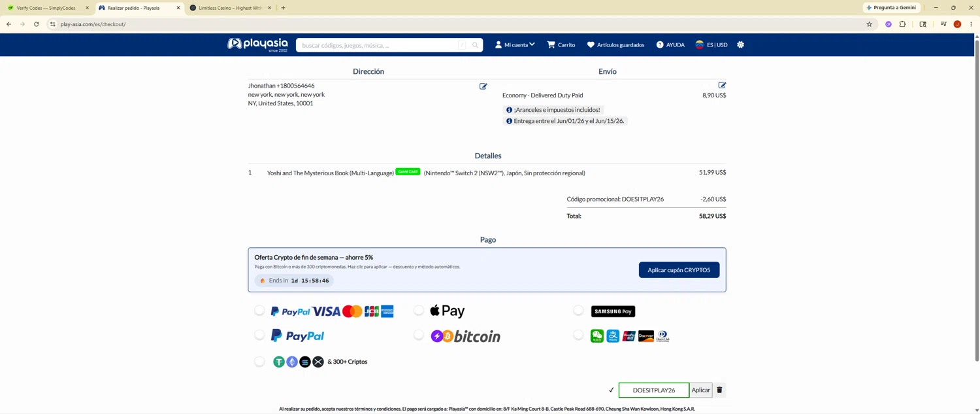Screen dimensions: 980x414
Task: Close the Verify Codes SimplyCodes tab
Action: 87,8
